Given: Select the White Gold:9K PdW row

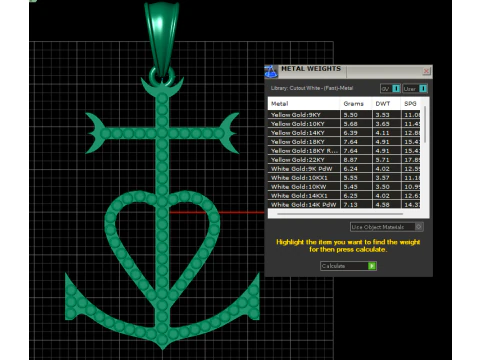Looking at the screenshot, I should (x=344, y=169).
